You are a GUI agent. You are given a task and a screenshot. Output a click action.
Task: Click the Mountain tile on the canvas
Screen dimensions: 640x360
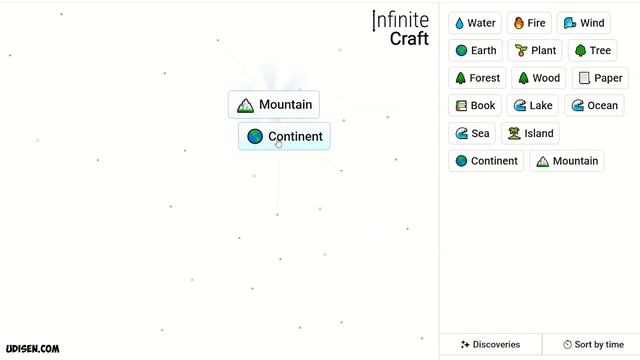click(x=274, y=105)
